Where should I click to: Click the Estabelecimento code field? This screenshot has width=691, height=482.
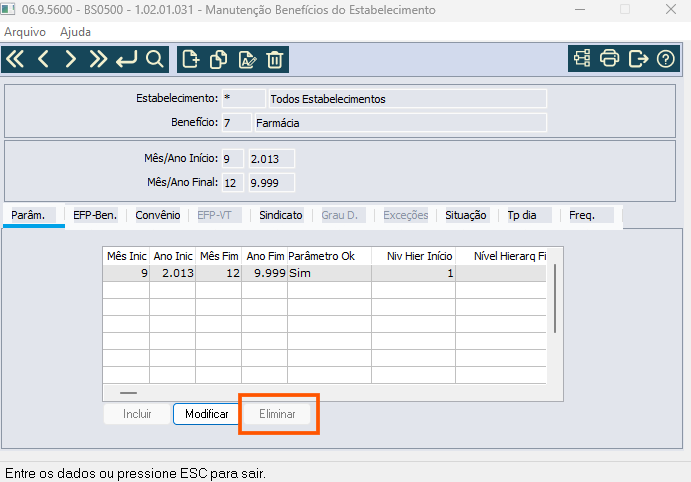(243, 98)
